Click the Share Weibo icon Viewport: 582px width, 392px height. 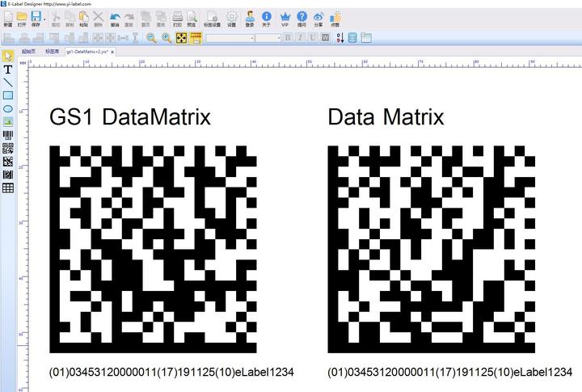pyautogui.click(x=318, y=19)
